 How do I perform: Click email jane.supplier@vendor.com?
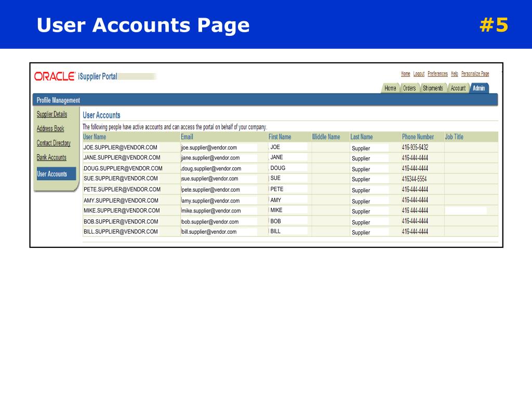[x=211, y=158]
